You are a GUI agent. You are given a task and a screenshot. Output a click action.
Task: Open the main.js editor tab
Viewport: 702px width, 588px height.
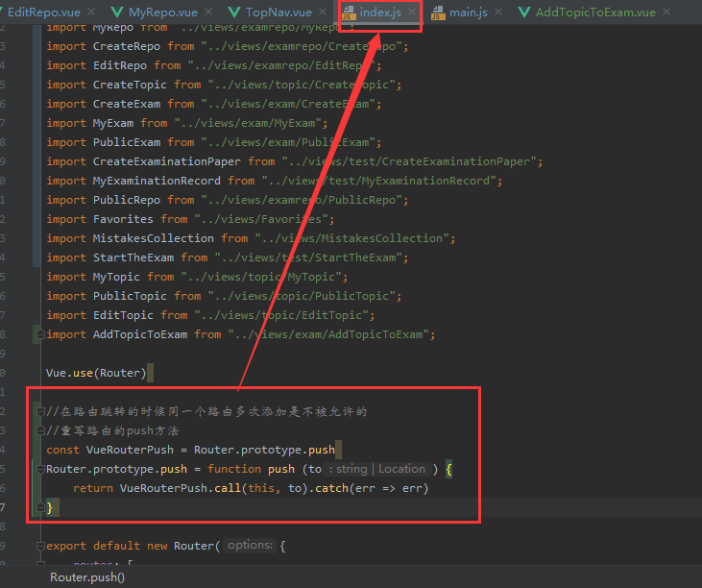point(469,12)
